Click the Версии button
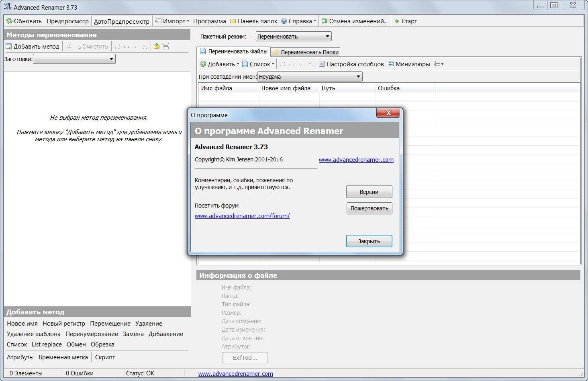Viewport: 588px width, 381px height. [369, 192]
